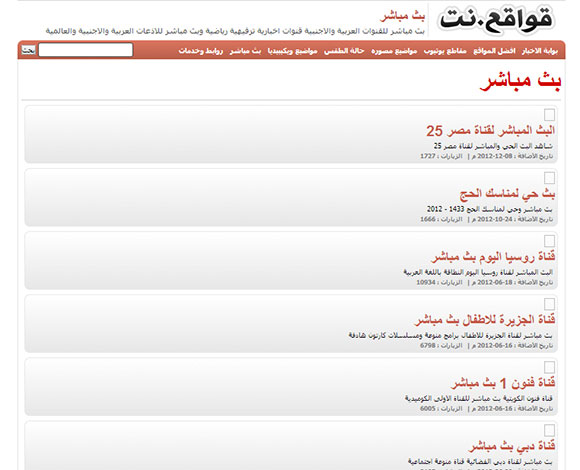This screenshot has width=580, height=470.
Task: Open حالة الطقس weather menu item
Action: point(344,51)
